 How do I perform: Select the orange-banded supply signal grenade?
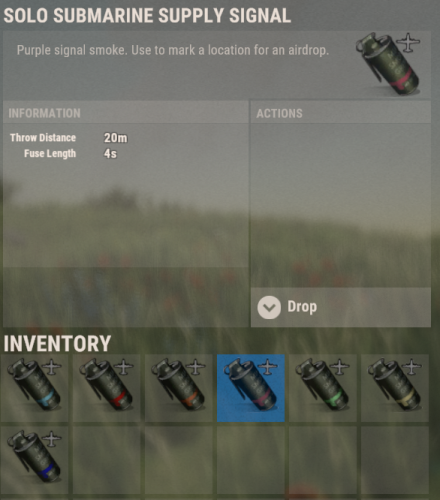point(179,388)
